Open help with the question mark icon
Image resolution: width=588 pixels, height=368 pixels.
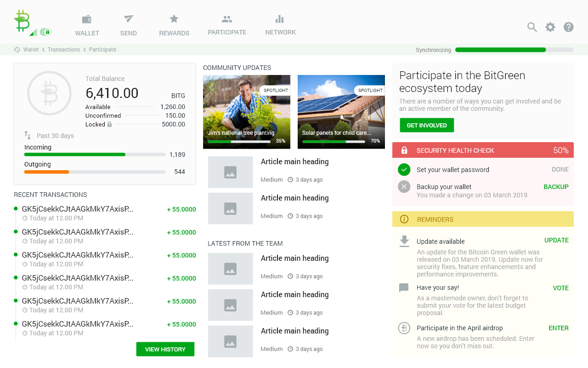point(569,27)
